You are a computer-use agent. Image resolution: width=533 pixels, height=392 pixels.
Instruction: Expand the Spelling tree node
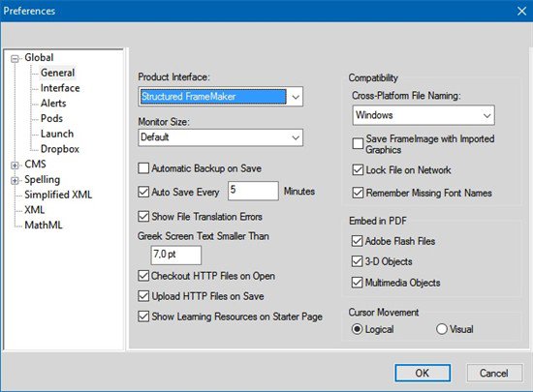tap(15, 181)
